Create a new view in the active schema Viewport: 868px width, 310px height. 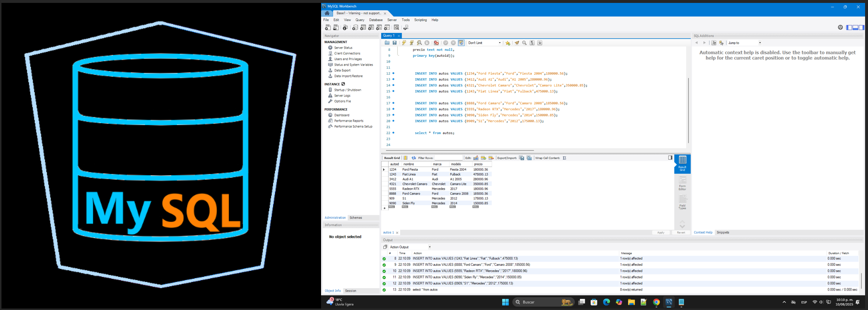371,28
